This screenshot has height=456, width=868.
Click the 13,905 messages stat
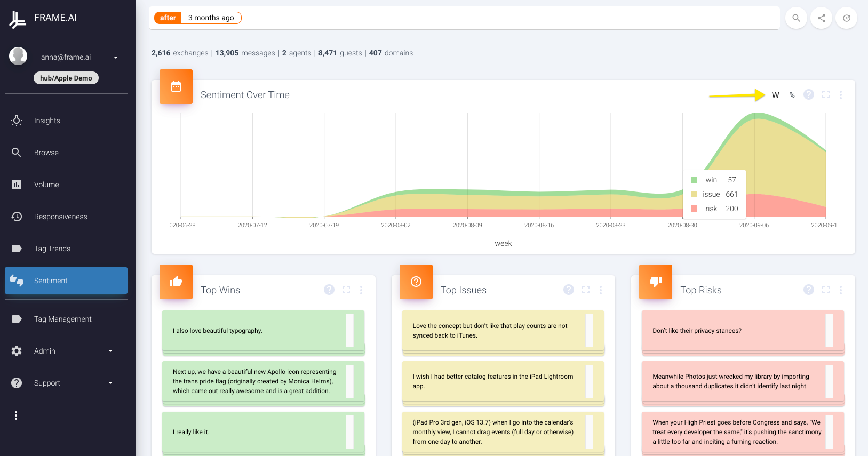(245, 53)
